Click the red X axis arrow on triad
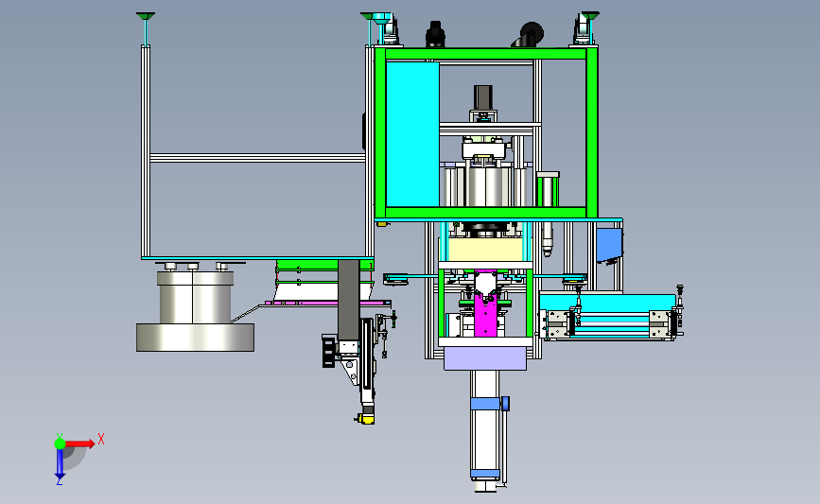The height and width of the screenshot is (504, 820). coord(79,443)
